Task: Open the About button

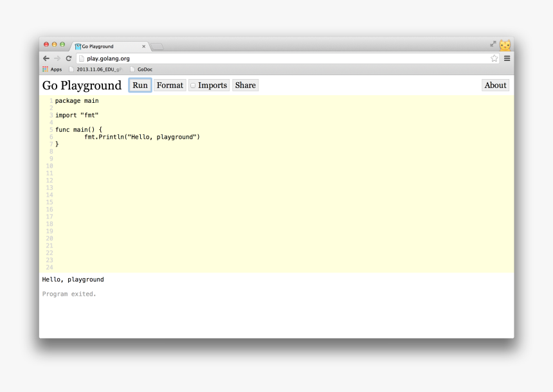Action: point(495,85)
